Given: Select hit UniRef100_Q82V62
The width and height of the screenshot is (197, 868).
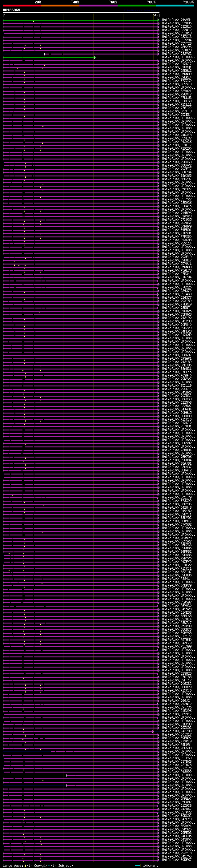Looking at the screenshot, I should (x=177, y=54).
